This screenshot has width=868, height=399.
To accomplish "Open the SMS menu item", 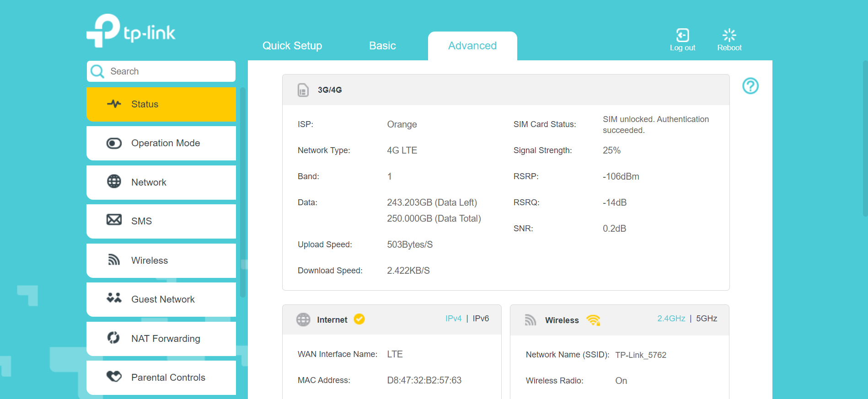I will coord(161,221).
